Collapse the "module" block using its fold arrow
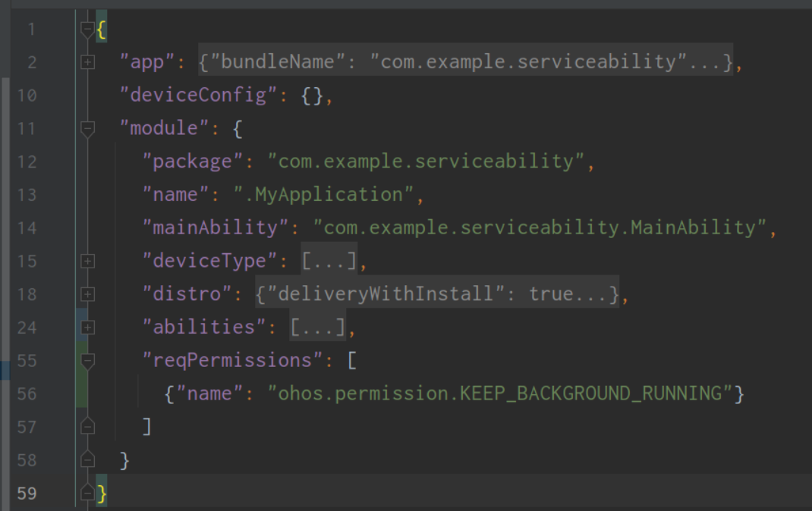 pyautogui.click(x=87, y=128)
